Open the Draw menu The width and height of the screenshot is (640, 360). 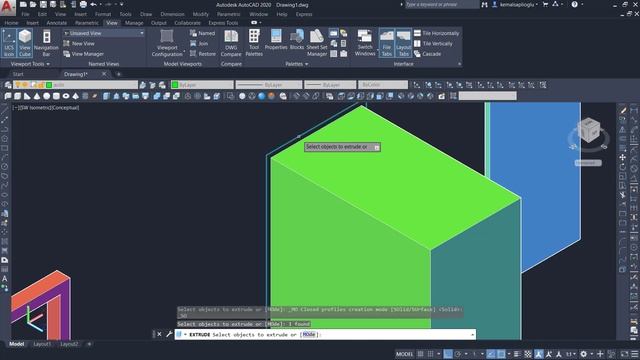click(146, 14)
